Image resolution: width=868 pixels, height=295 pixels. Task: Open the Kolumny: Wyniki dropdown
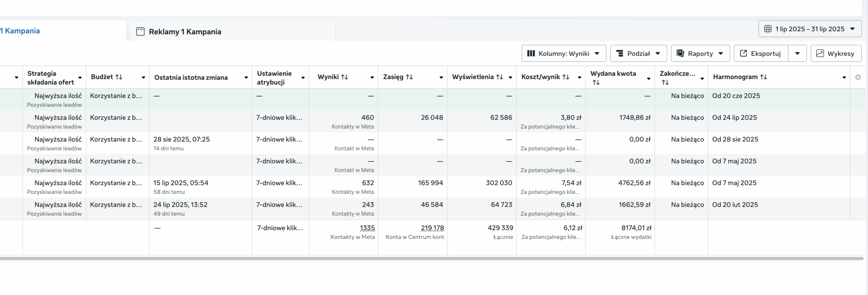click(564, 54)
